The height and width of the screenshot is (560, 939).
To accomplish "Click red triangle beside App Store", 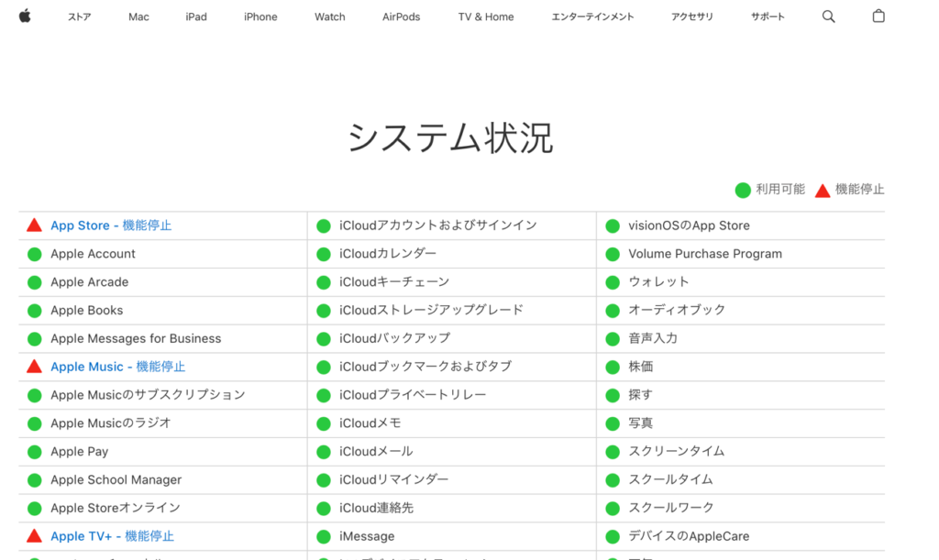I will coord(34,225).
